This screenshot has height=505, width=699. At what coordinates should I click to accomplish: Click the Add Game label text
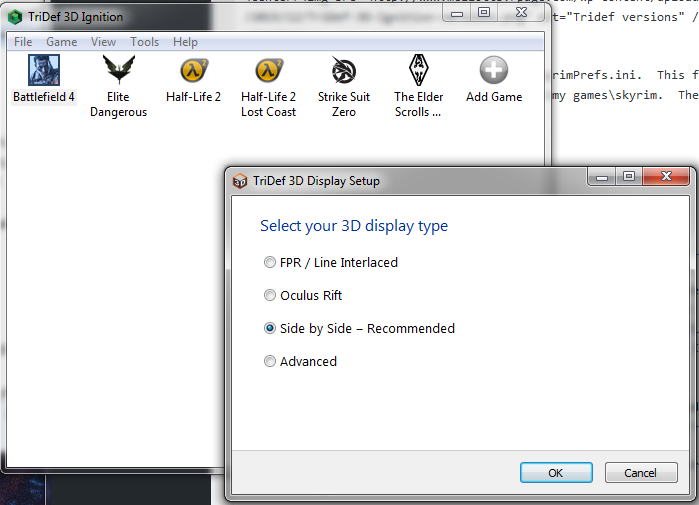tap(494, 97)
